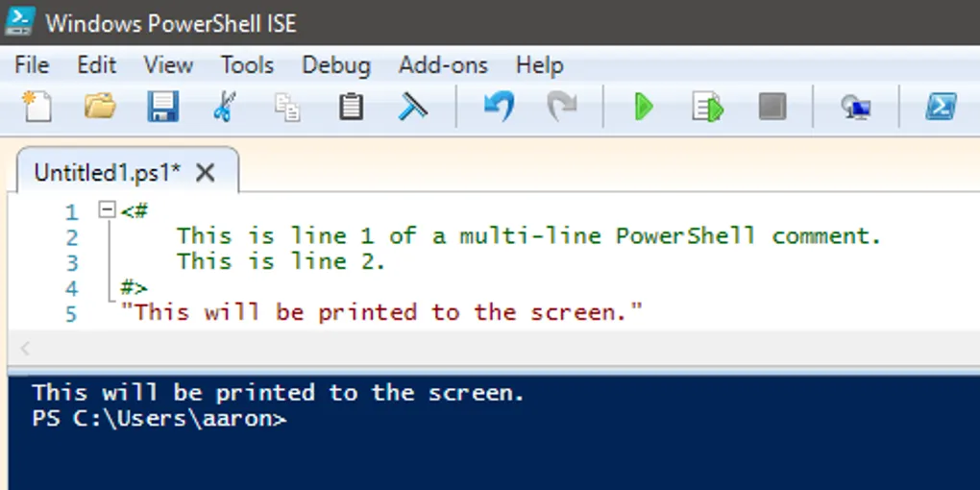
Task: Close the Untitled1.ps1 tab
Action: pyautogui.click(x=205, y=173)
